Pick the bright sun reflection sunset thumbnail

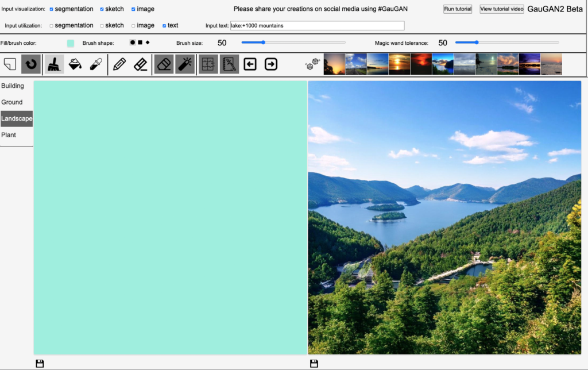point(400,64)
